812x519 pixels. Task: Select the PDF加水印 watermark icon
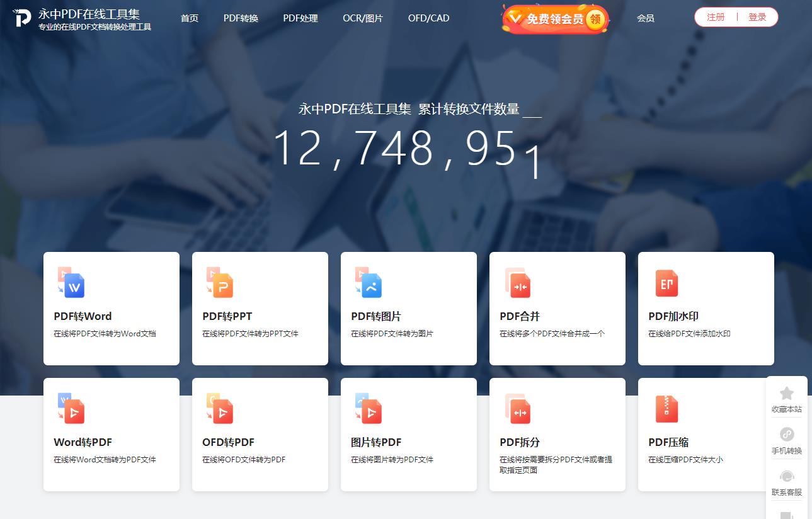click(666, 283)
